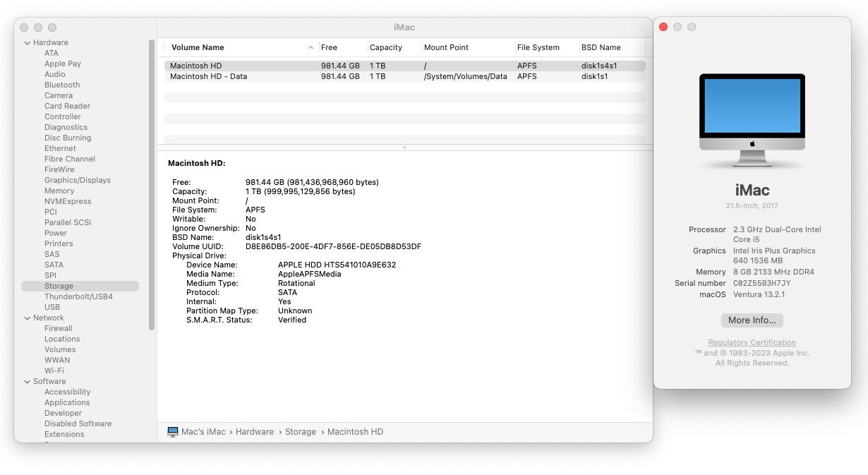Screen dimensions: 868x475
Task: Collapse the Hardware section
Action: [26, 42]
